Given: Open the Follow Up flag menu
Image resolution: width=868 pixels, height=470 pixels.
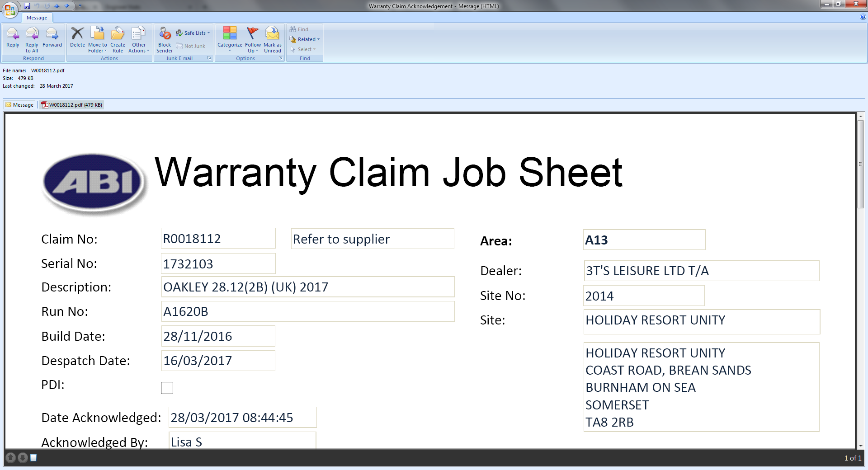Looking at the screenshot, I should tap(253, 40).
